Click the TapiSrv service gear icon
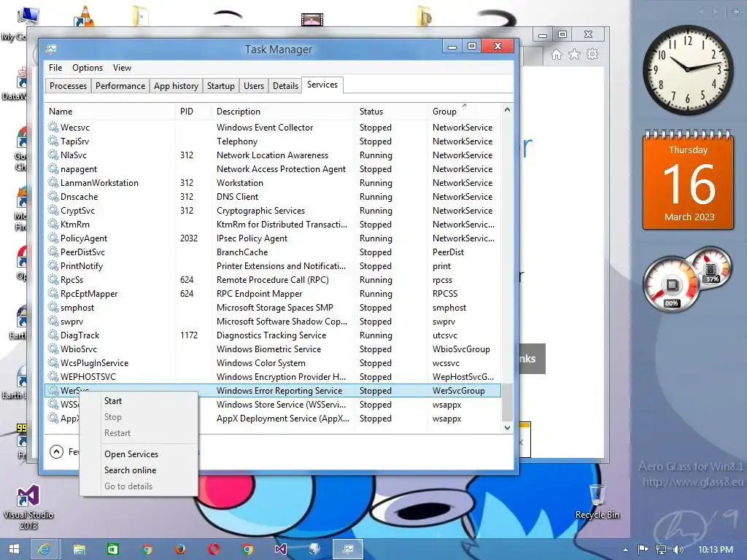The image size is (747, 560). [x=53, y=141]
